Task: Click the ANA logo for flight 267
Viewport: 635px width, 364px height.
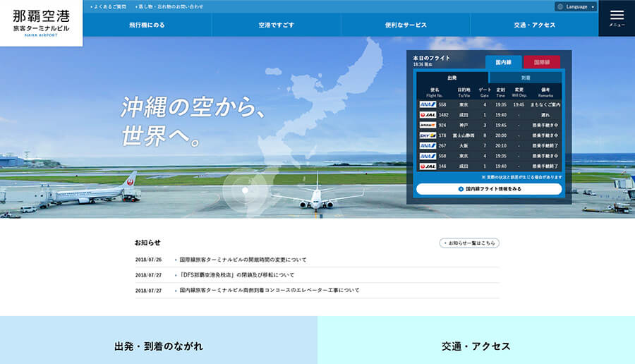Action: (428, 145)
